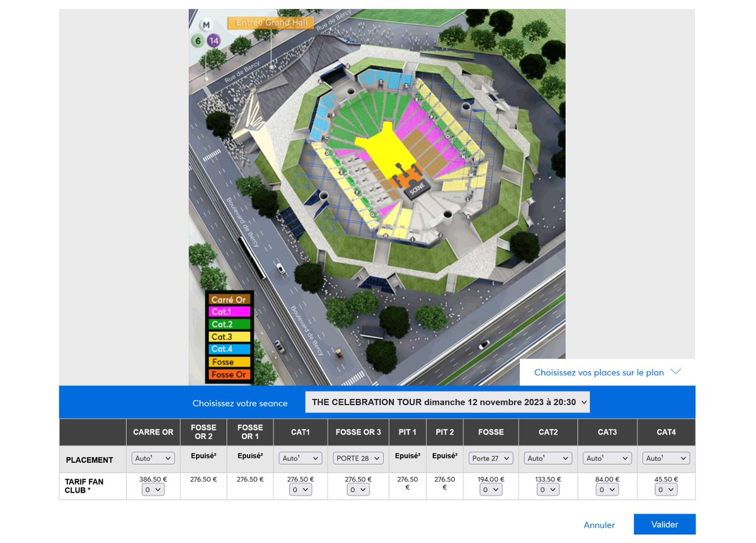Click the Entrée Grand Hall label
Image resolution: width=756 pixels, height=543 pixels.
point(270,23)
